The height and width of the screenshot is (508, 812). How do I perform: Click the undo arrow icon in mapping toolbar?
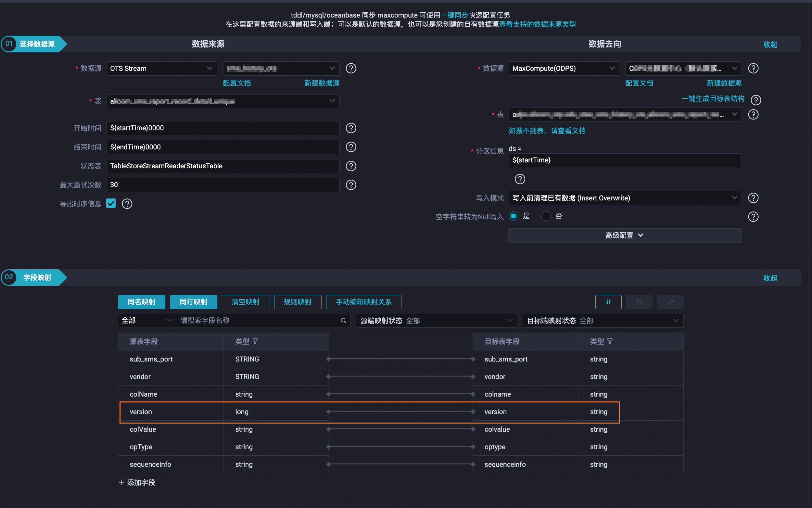639,302
